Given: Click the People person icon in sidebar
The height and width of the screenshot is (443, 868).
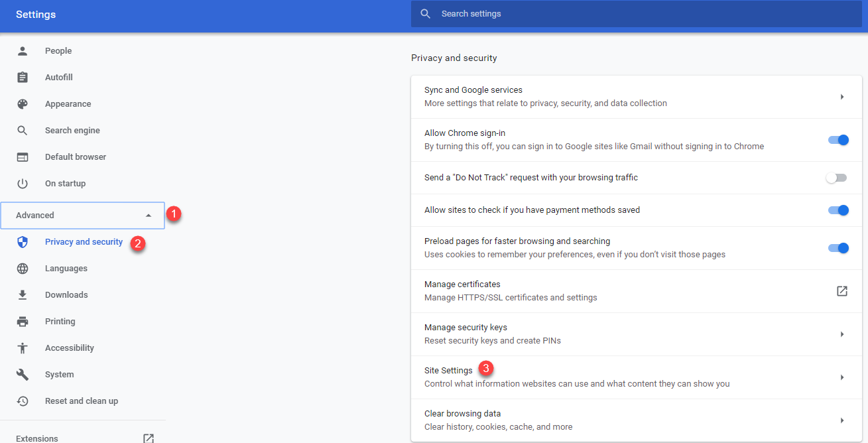Looking at the screenshot, I should click(23, 51).
